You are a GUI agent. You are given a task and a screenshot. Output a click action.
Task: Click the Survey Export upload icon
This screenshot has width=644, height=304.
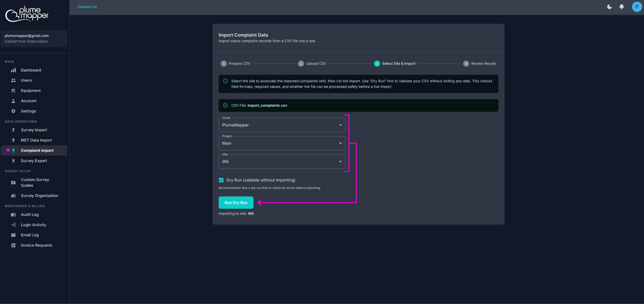pos(13,161)
